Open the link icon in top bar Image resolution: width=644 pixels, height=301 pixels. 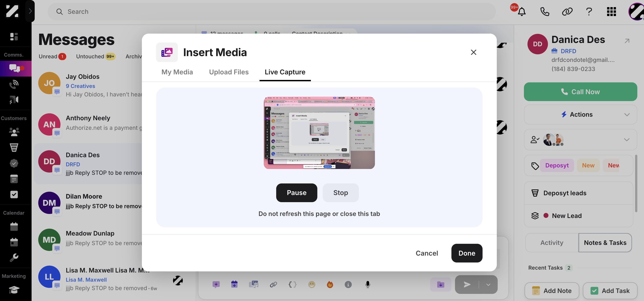coord(567,12)
